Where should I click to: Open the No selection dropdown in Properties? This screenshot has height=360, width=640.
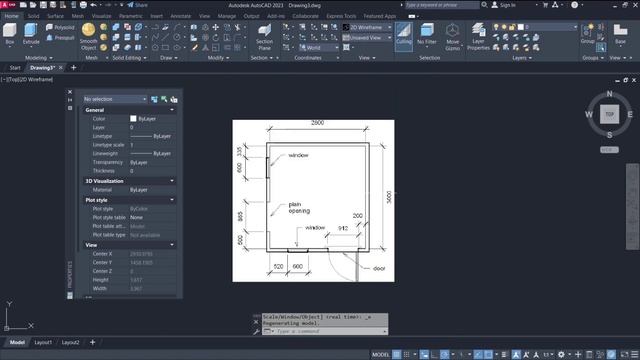pos(115,99)
